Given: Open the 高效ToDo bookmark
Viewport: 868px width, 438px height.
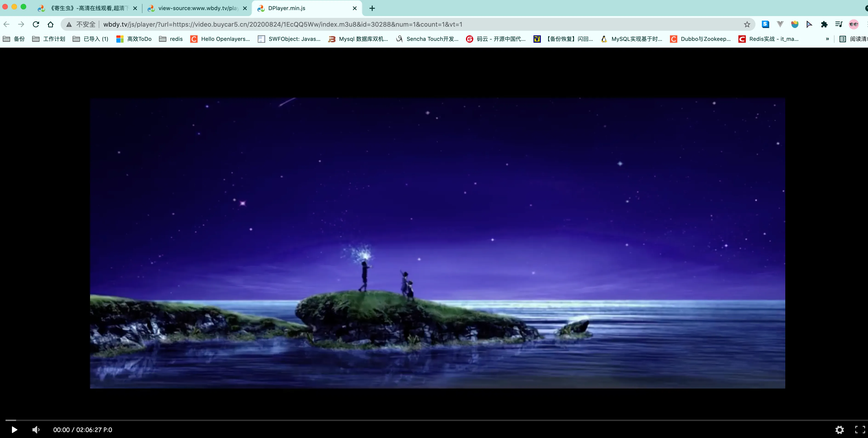Looking at the screenshot, I should coord(134,39).
